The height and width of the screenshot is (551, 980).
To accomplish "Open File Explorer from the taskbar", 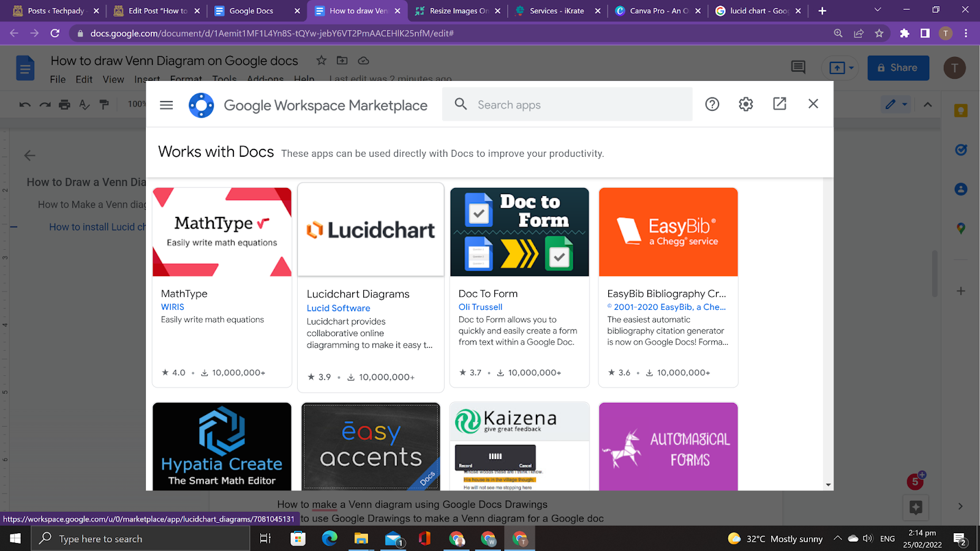I will (x=361, y=539).
